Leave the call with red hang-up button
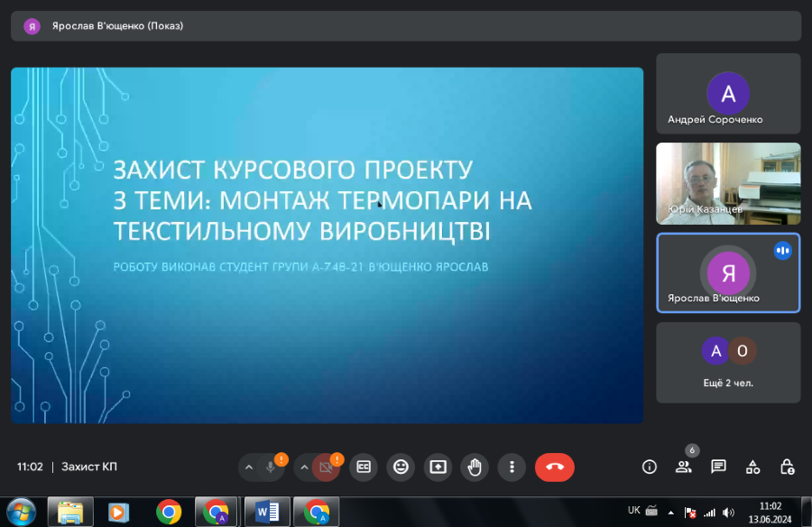Image resolution: width=812 pixels, height=527 pixels. [554, 467]
